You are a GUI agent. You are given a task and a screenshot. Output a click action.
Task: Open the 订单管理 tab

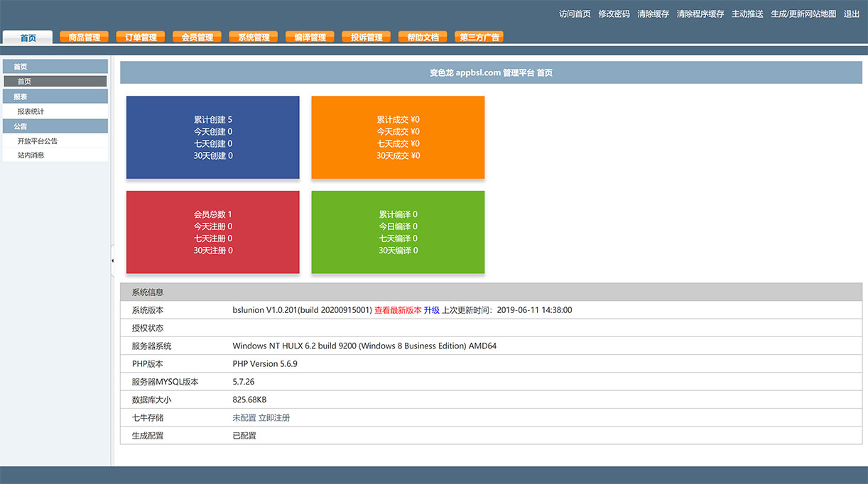pos(140,36)
